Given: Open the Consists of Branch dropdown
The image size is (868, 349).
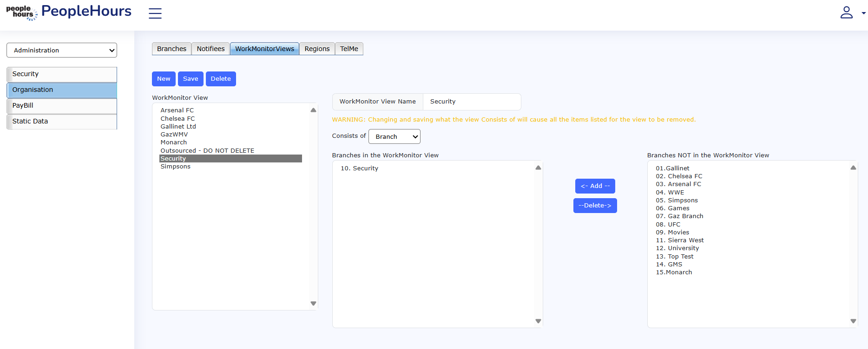Looking at the screenshot, I should [x=394, y=136].
